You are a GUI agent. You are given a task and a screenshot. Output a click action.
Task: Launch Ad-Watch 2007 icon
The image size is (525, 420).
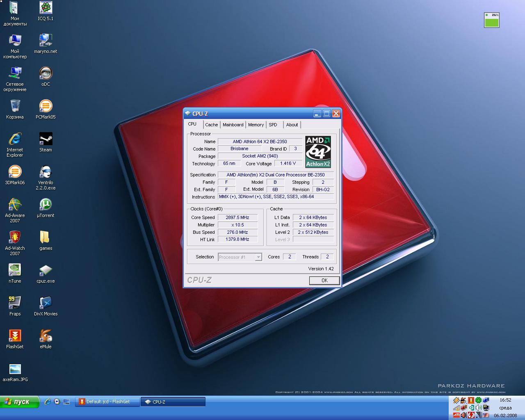[15, 243]
